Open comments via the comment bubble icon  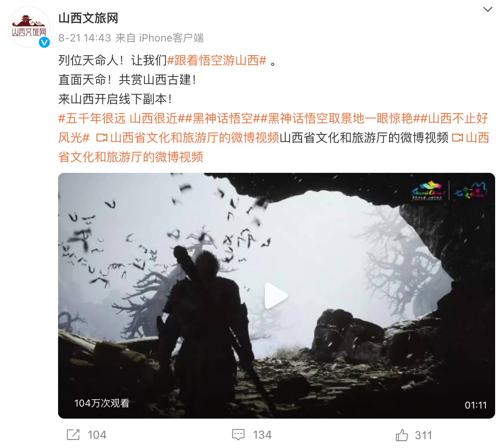(238, 435)
